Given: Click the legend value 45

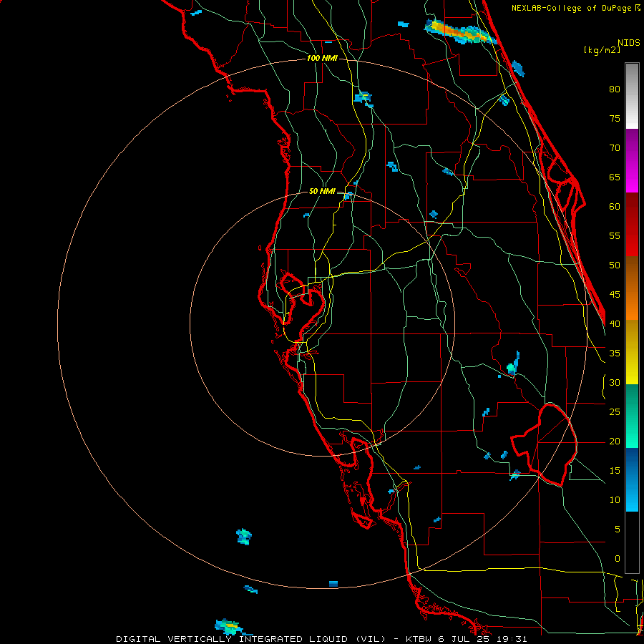Looking at the screenshot, I should tap(615, 295).
